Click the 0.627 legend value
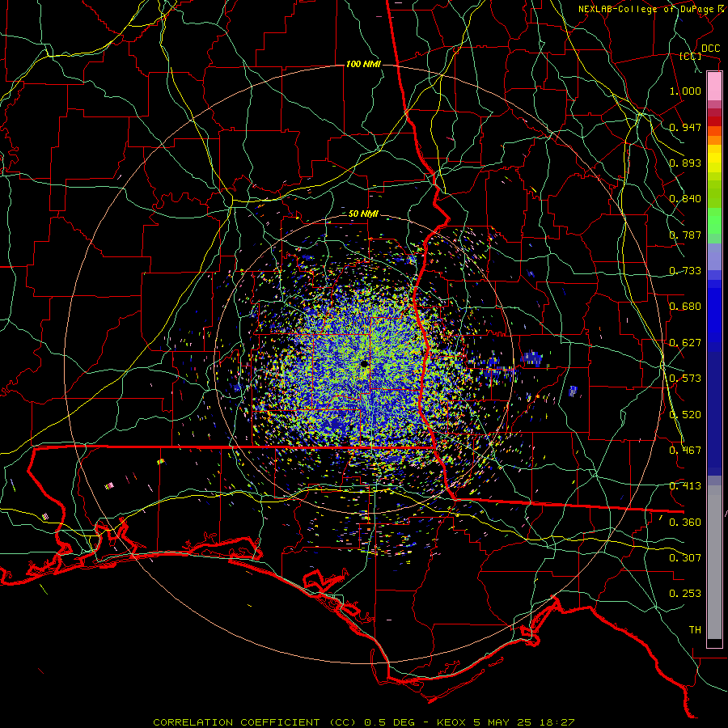728x728 pixels. coord(685,343)
